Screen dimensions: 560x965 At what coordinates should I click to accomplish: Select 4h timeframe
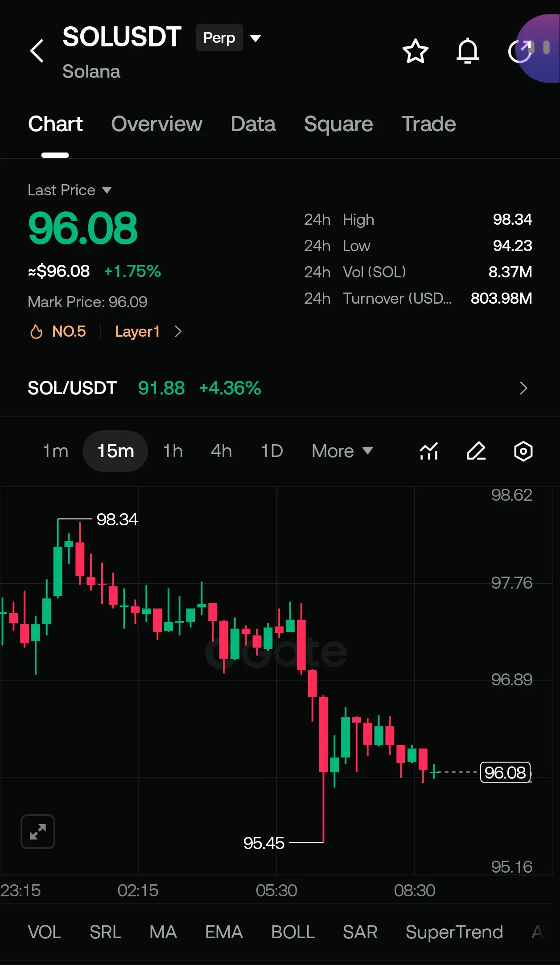click(221, 451)
